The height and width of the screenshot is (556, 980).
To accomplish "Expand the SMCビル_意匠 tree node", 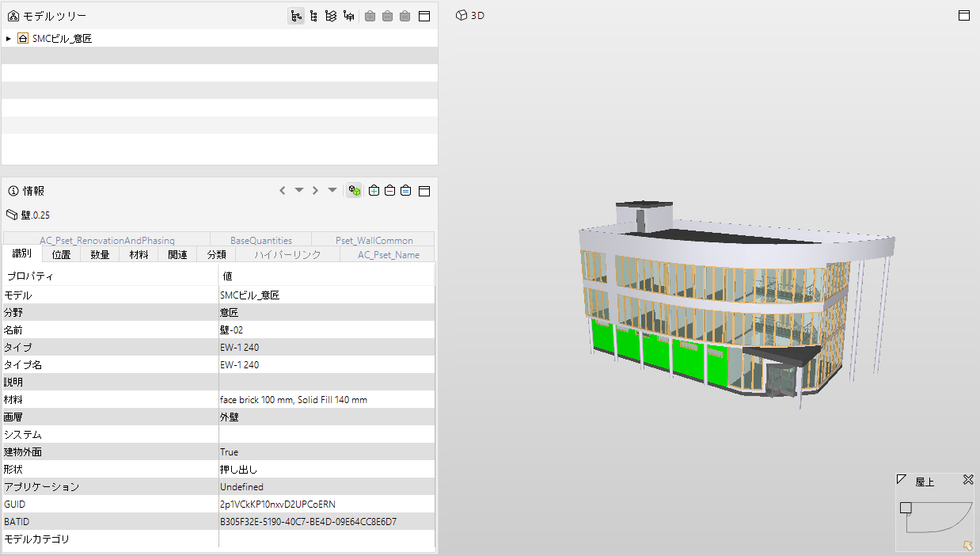I will 8,38.
